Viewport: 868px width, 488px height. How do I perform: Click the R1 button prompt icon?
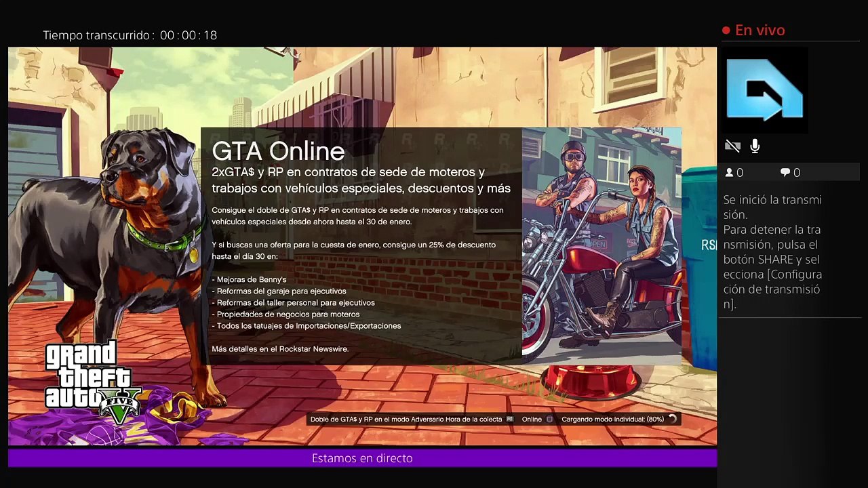(x=510, y=420)
